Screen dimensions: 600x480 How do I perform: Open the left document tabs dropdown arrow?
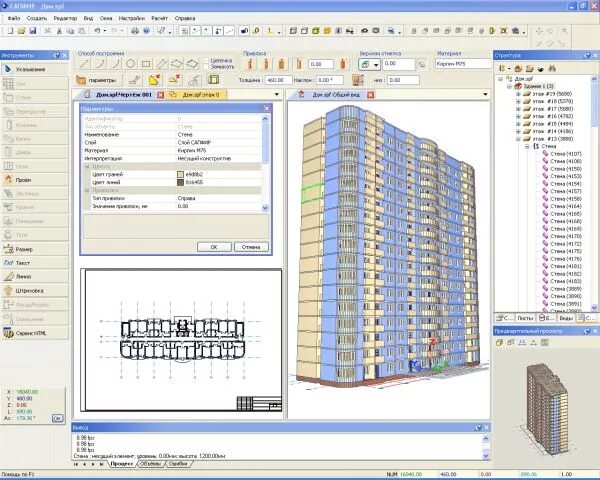click(x=277, y=94)
